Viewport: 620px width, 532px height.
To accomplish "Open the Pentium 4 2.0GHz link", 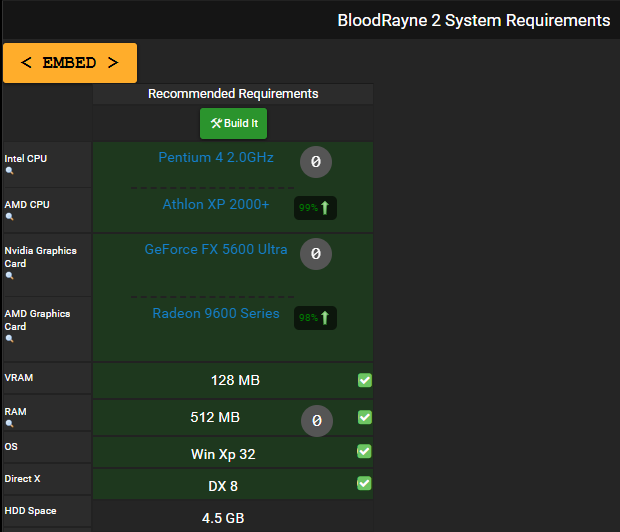I will (x=216, y=157).
